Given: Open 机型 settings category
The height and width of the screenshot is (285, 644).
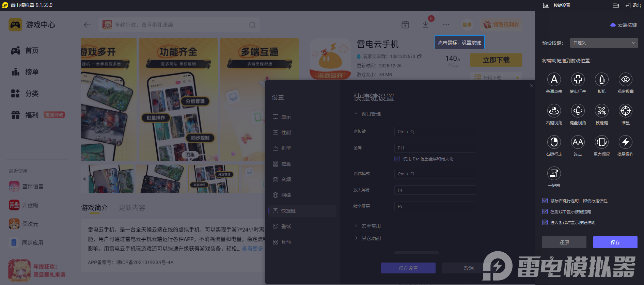Looking at the screenshot, I should click(302, 148).
